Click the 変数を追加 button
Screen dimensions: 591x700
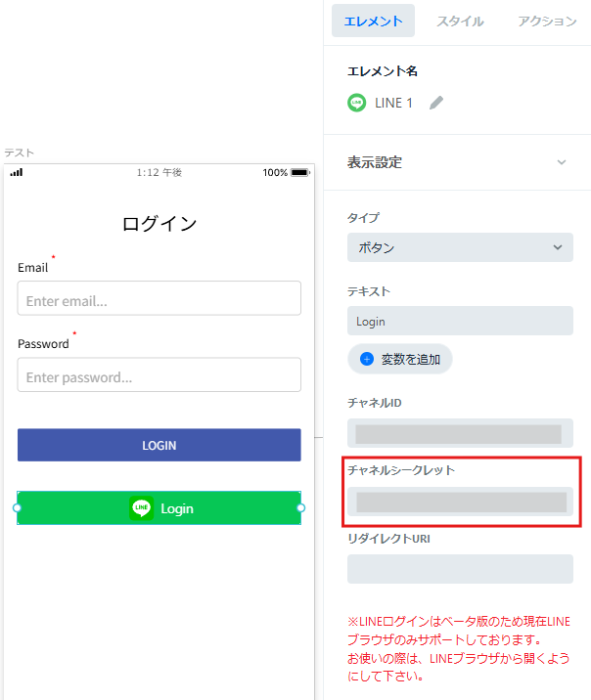coord(400,359)
